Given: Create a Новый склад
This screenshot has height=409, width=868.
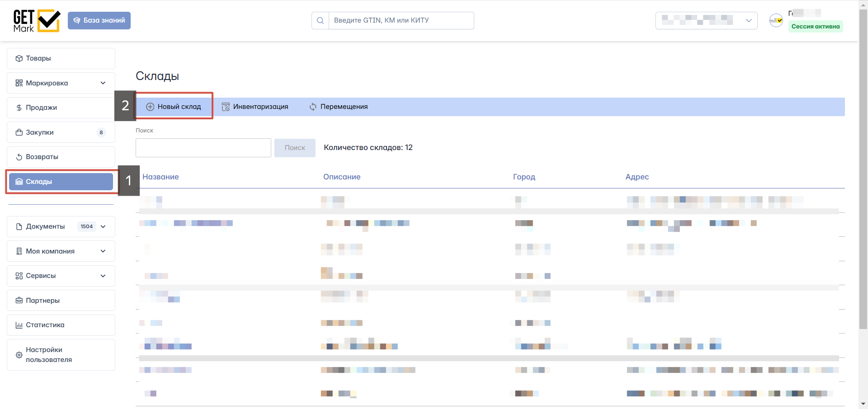Looking at the screenshot, I should click(x=174, y=107).
